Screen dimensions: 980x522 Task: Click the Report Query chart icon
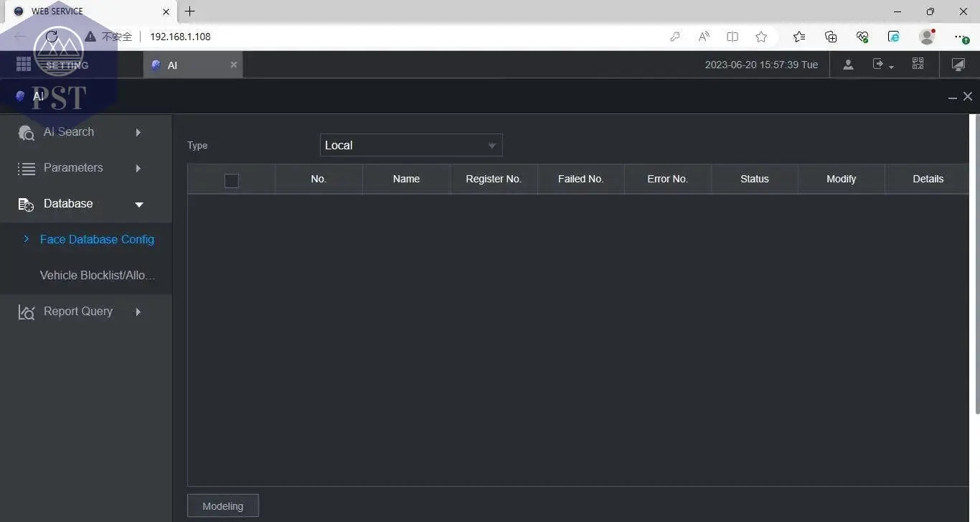(27, 312)
